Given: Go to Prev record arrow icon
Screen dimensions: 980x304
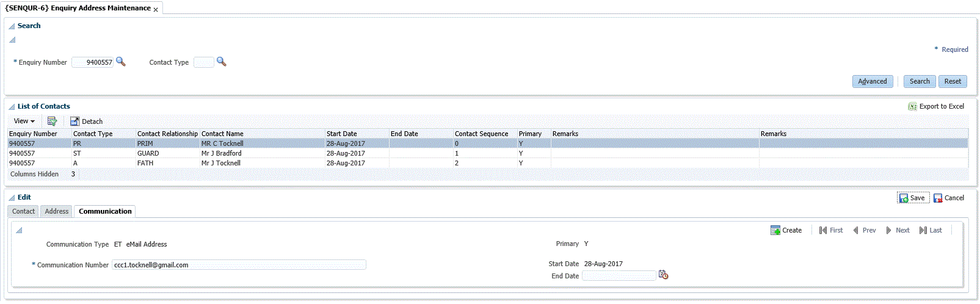Looking at the screenshot, I should click(856, 230).
